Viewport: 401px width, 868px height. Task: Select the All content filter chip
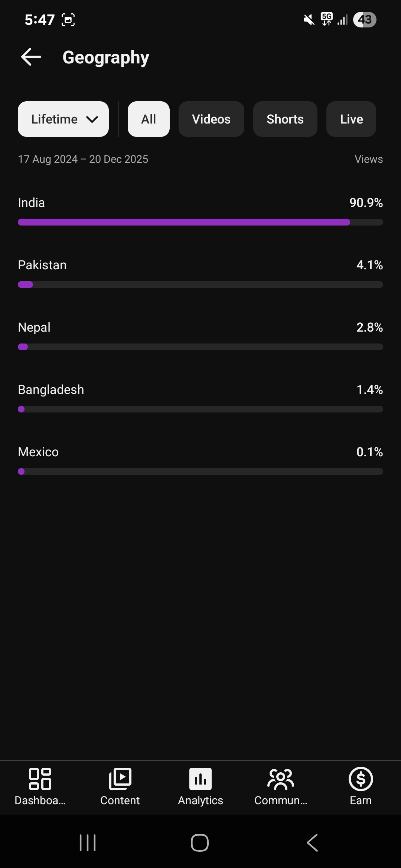[149, 119]
